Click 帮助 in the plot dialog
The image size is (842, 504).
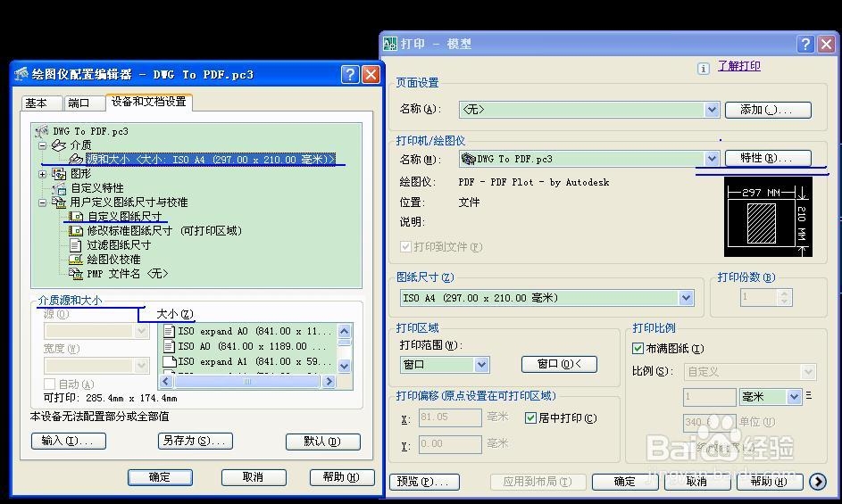pos(769,482)
